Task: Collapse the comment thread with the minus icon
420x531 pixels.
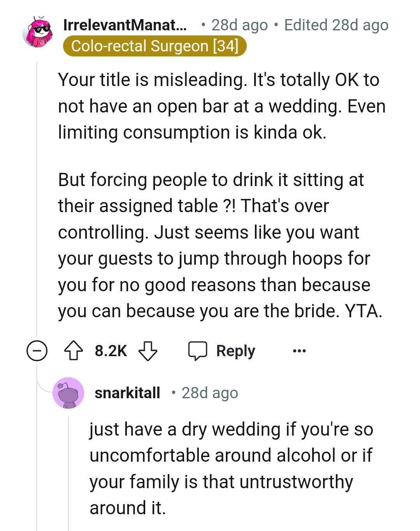Action: [37, 351]
